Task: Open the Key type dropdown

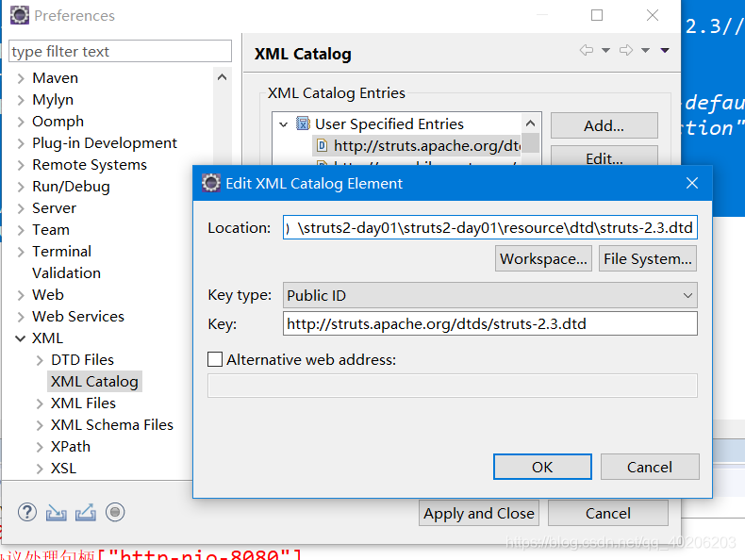Action: [489, 295]
